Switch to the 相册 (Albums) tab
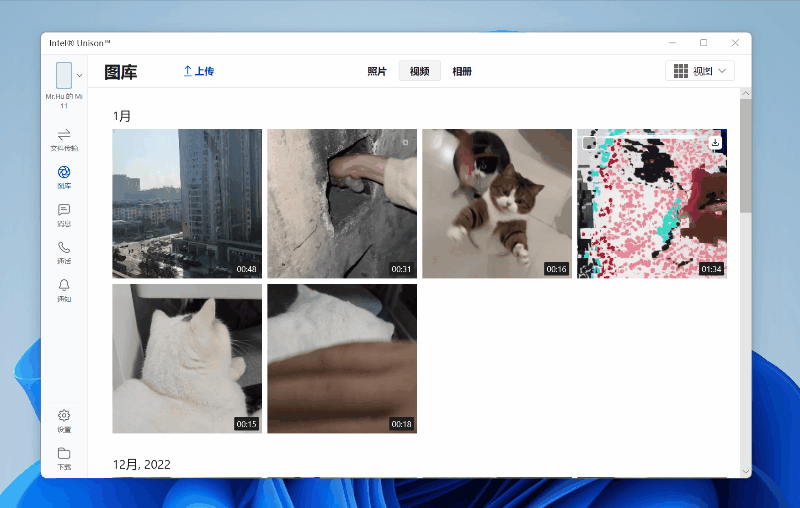The height and width of the screenshot is (508, 800). pyautogui.click(x=462, y=71)
